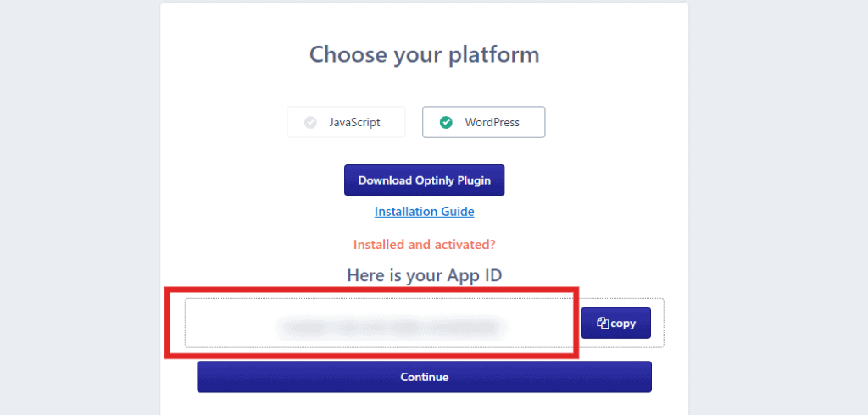
Task: Click the word 'copy' on the button
Action: pos(623,324)
